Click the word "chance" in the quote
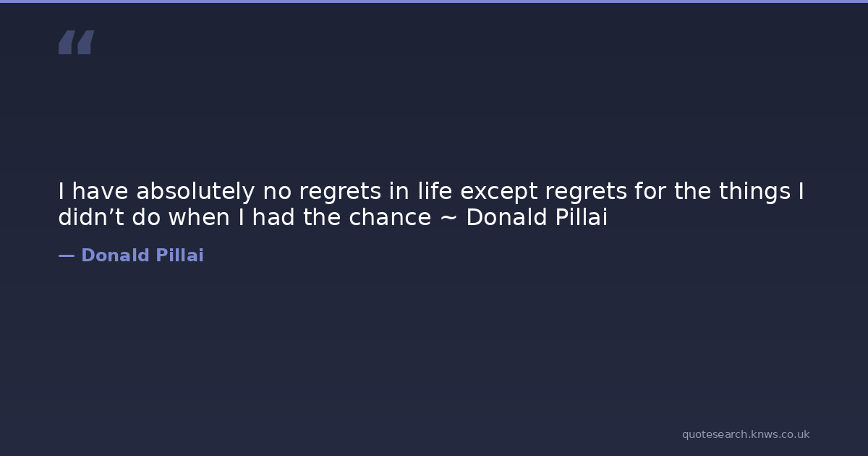The width and height of the screenshot is (868, 456). pyautogui.click(x=390, y=217)
